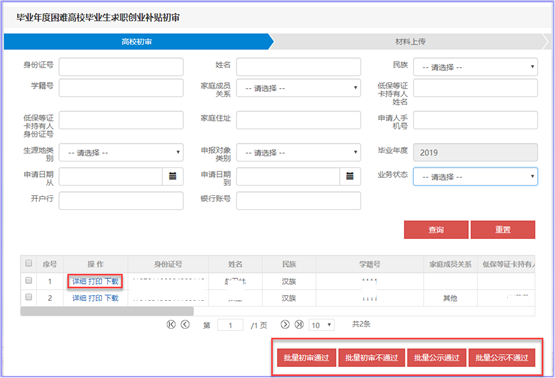Click the 汉族 cell in row 2
The width and height of the screenshot is (555, 378).
click(289, 298)
